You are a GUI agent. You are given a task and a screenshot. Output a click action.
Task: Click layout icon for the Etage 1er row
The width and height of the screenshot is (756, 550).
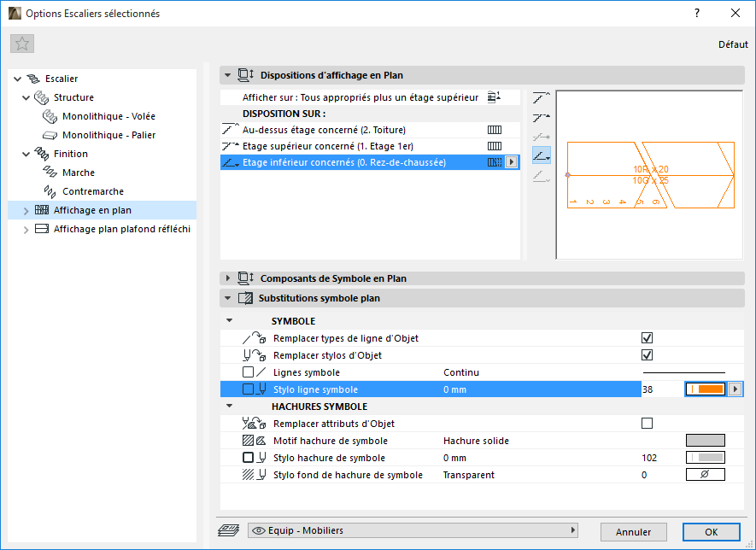pyautogui.click(x=495, y=146)
